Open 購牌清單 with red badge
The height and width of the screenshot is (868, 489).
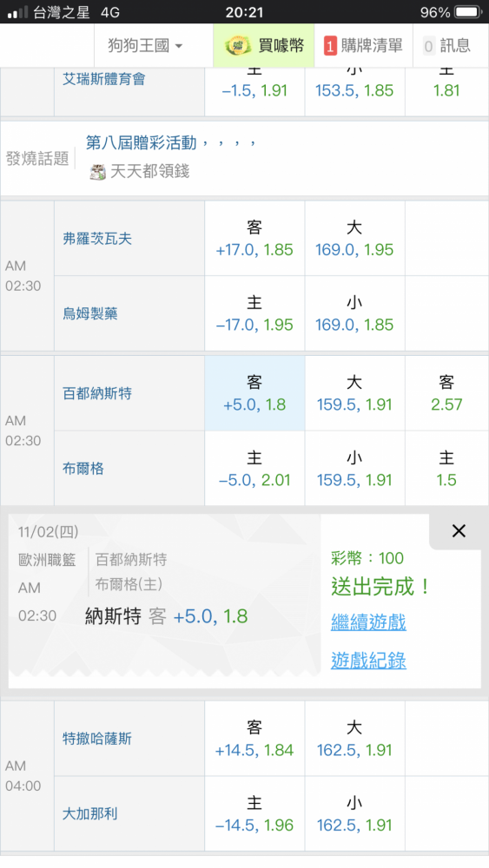coord(363,45)
